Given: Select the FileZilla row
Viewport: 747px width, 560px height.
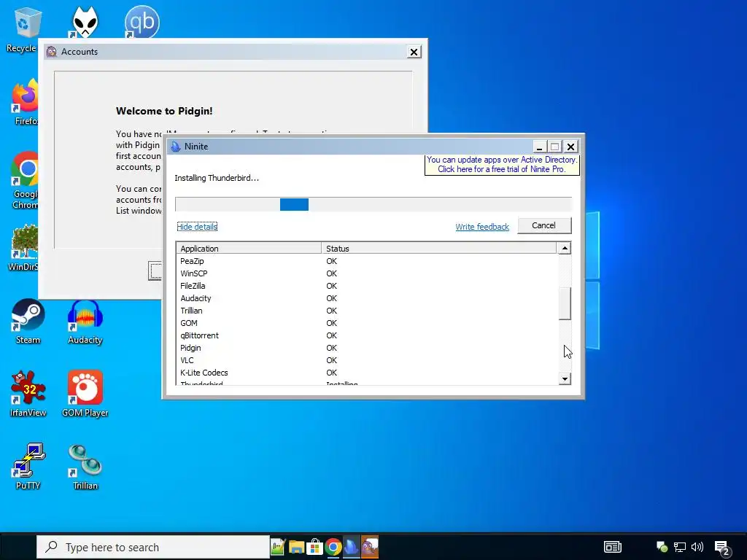Looking at the screenshot, I should [x=367, y=286].
